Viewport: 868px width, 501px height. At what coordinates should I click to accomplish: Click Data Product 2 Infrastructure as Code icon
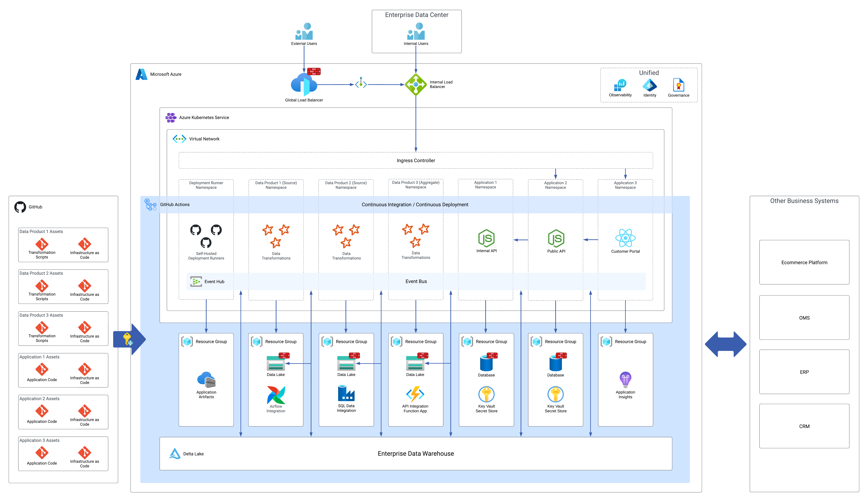[85, 286]
